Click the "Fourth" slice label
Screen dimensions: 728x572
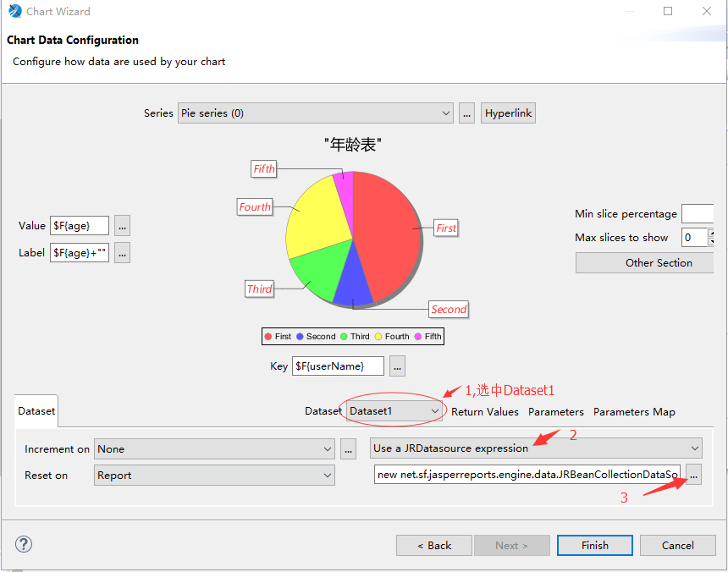point(255,207)
